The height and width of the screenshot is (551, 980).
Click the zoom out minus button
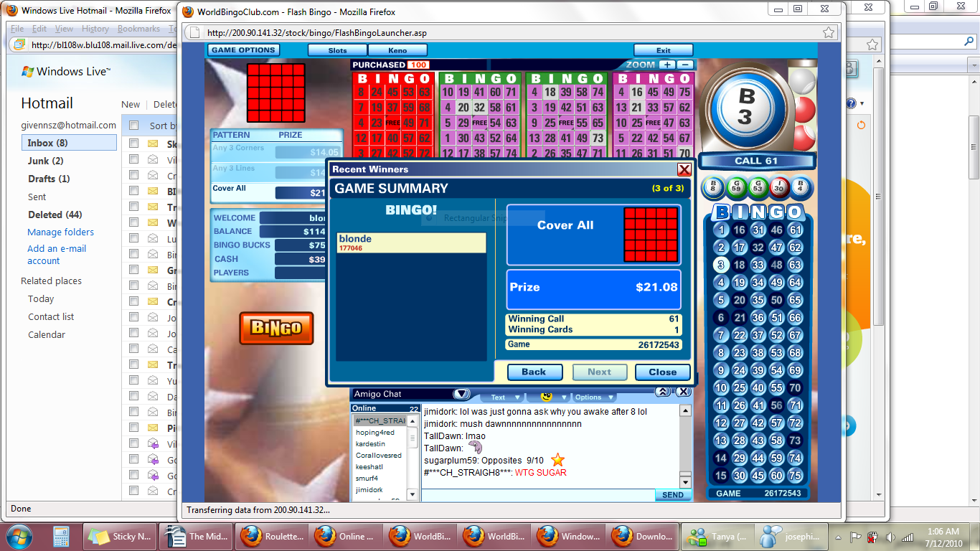click(x=685, y=65)
